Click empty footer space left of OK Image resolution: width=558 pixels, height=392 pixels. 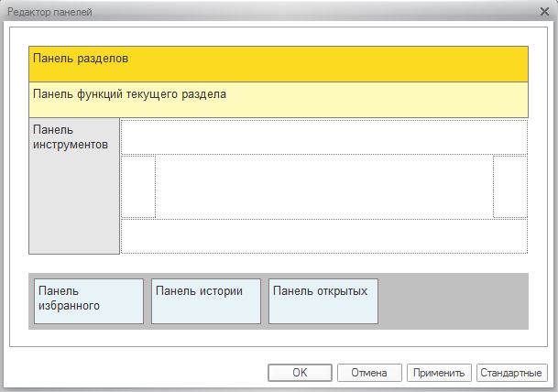pyautogui.click(x=137, y=373)
